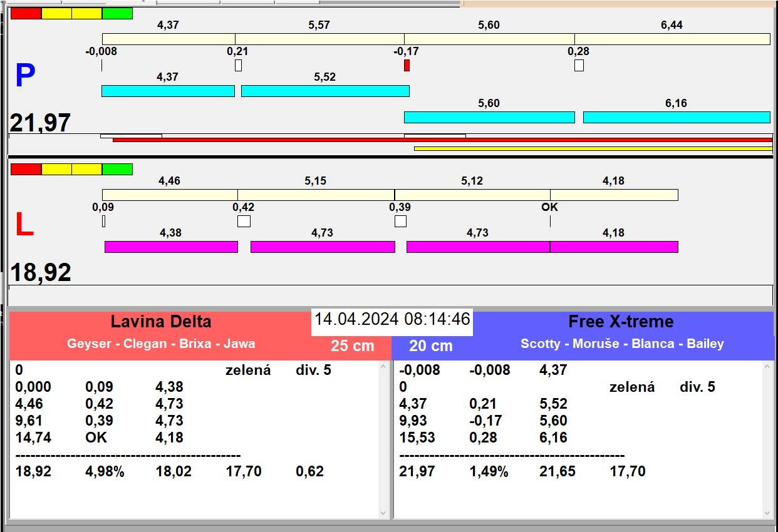Select the 14,74 OK row in left list
This screenshot has height=532, width=778.
(x=100, y=437)
